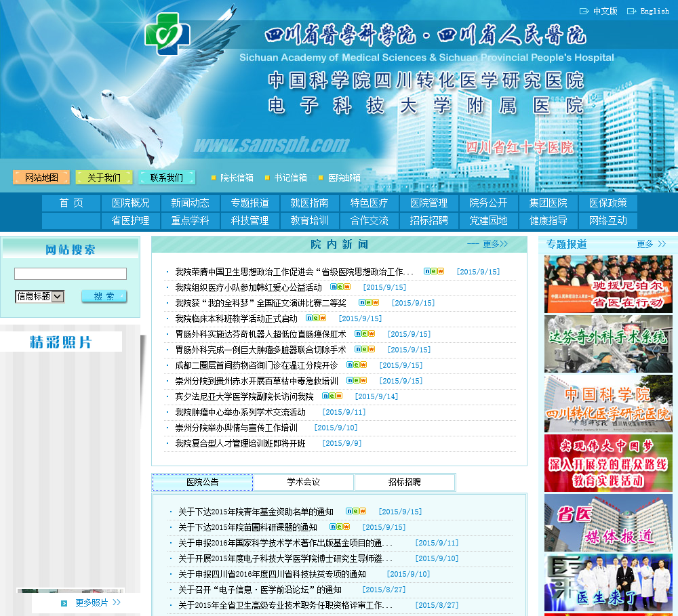
Task: Open 就医指南 navigation menu item
Action: click(x=309, y=203)
